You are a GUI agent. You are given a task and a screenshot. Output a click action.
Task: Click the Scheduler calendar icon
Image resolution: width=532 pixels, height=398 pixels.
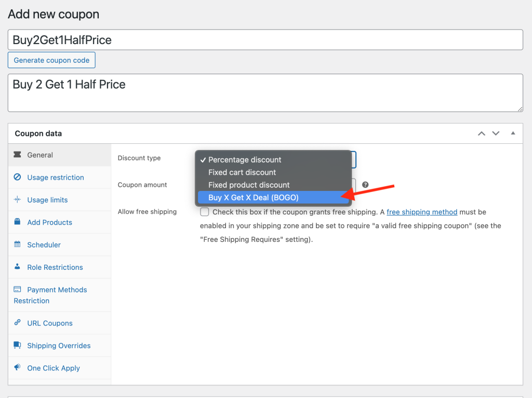tap(17, 244)
